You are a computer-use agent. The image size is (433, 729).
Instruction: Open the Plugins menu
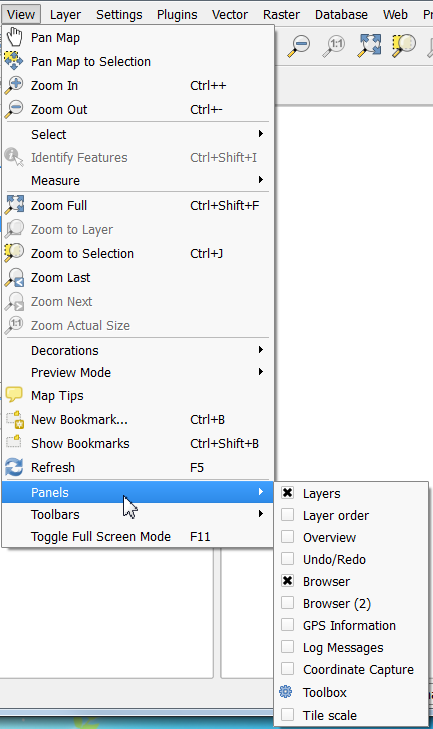tap(177, 14)
